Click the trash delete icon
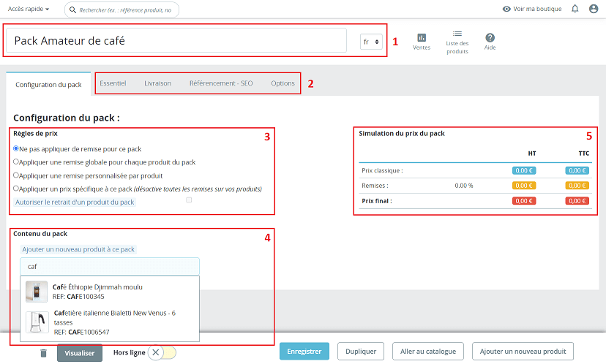Screen dimensions: 606x364 click(43, 353)
